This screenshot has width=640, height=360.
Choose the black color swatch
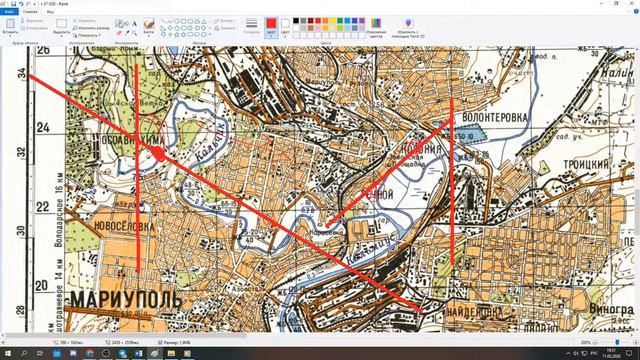pos(296,20)
